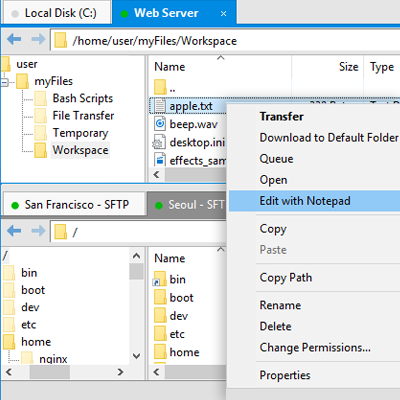This screenshot has width=400, height=400.
Task: Switch to the Local Disk (C:) tab
Action: (57, 13)
